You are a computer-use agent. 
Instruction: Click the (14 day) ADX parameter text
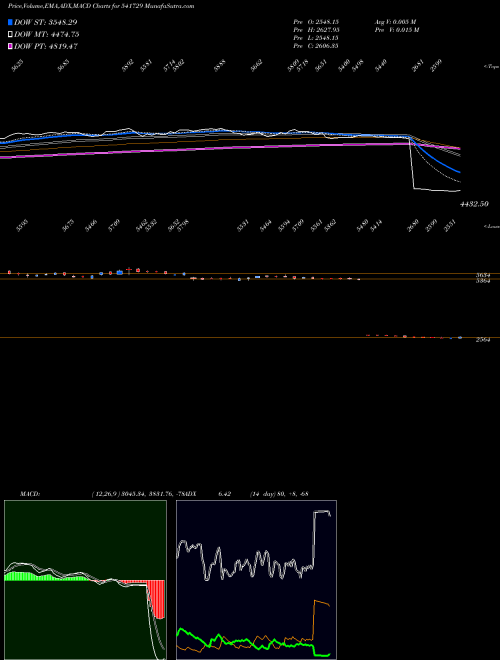263,494
